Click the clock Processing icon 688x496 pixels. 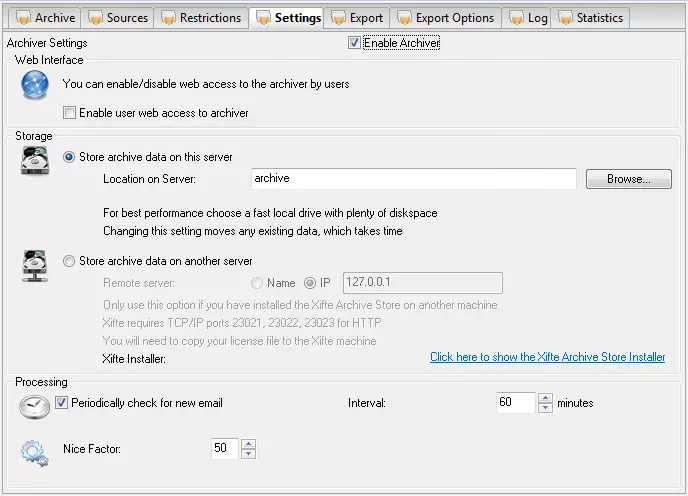click(x=35, y=405)
